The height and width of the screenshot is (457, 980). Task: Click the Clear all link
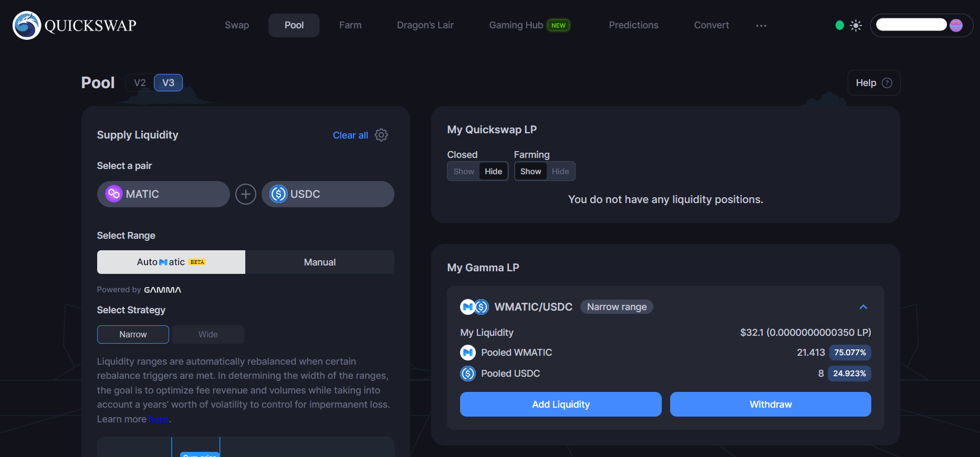350,135
